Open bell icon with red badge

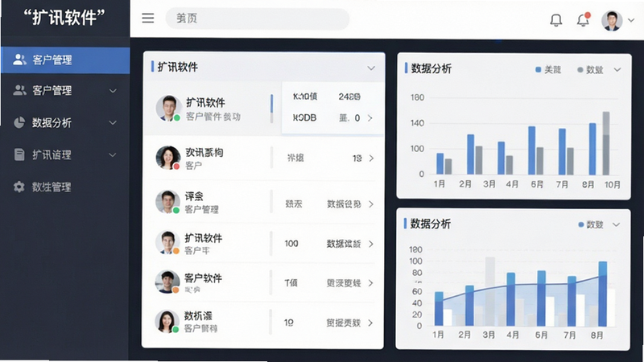(x=583, y=19)
